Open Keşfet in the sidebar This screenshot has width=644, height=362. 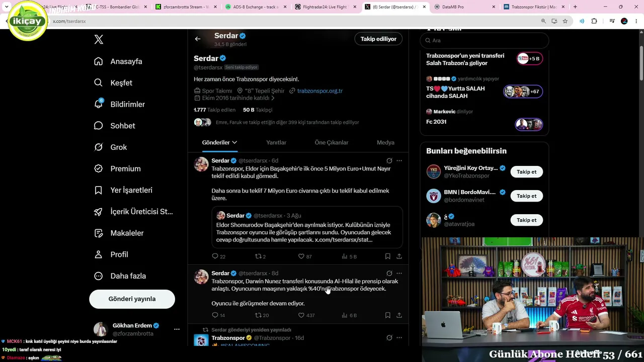pyautogui.click(x=113, y=83)
